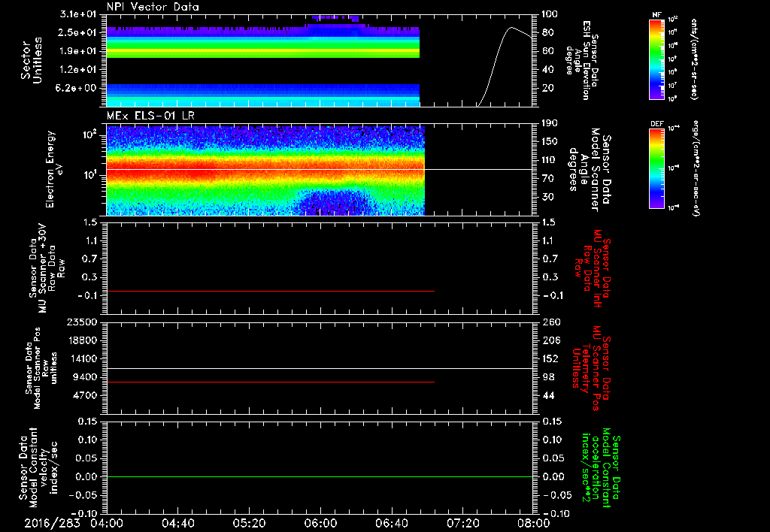
Task: Click the '98' telemetry axis value
Action: click(548, 377)
